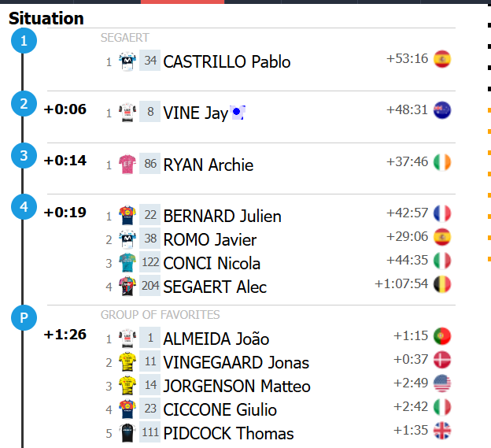The width and height of the screenshot is (491, 448).
Task: Click bib number 204 for Segaert
Action: pos(150,287)
